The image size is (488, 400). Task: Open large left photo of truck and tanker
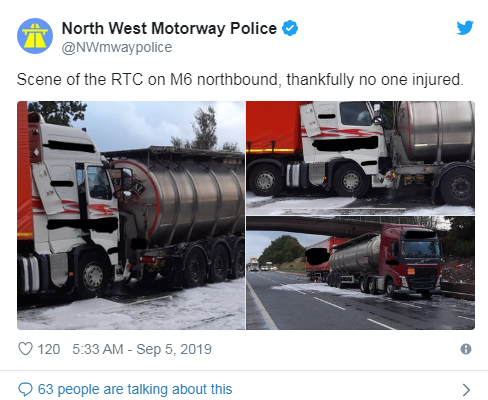(131, 215)
